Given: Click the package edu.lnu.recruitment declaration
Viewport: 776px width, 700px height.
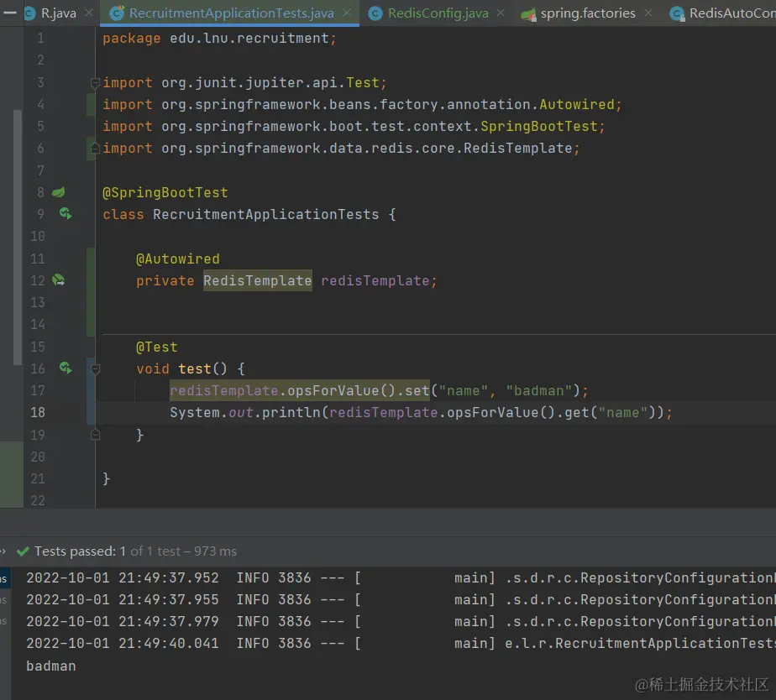Looking at the screenshot, I should tap(219, 38).
